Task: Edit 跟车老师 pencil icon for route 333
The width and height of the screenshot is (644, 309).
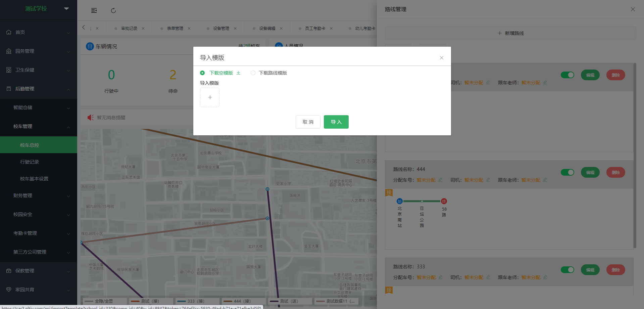Action: coord(545,277)
